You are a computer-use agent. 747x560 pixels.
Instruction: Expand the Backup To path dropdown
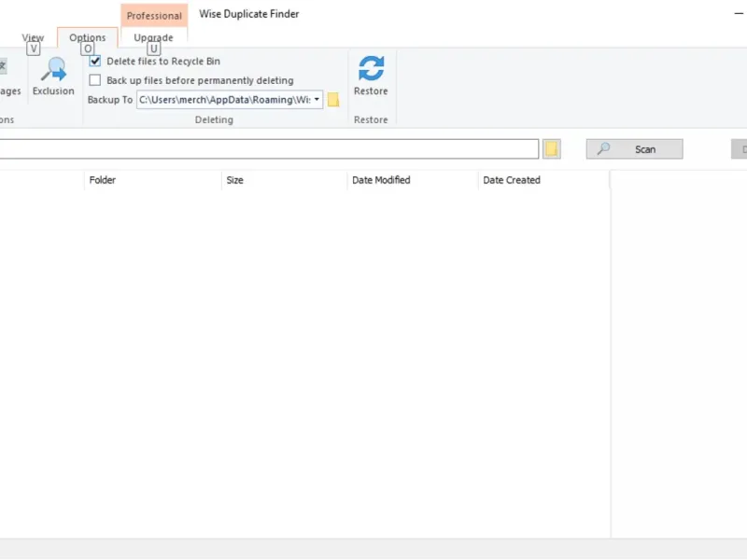tap(317, 100)
